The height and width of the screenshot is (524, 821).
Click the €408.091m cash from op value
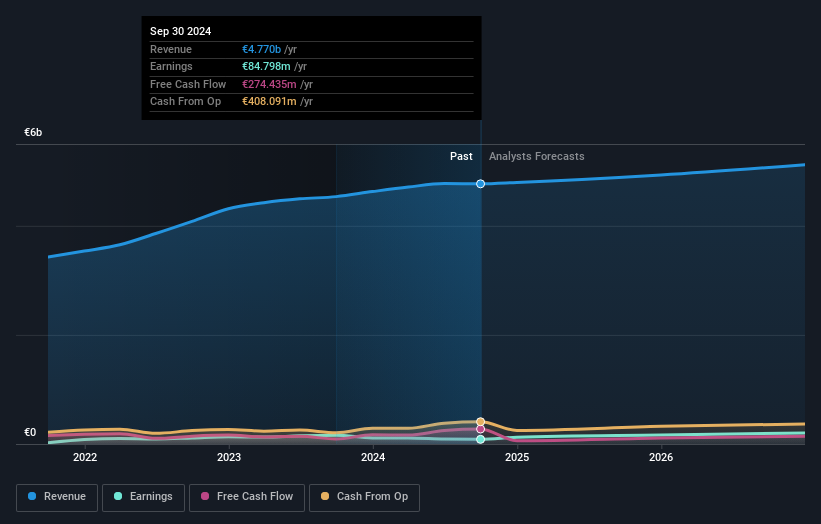pyautogui.click(x=269, y=102)
